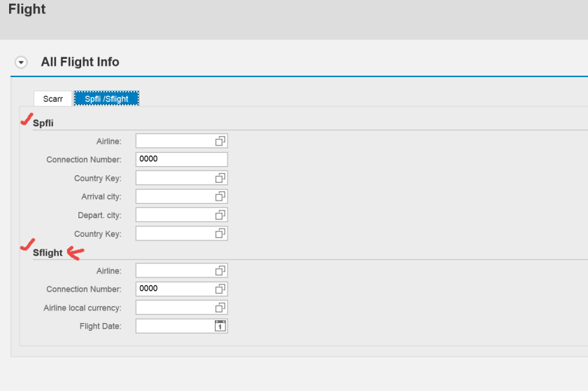The image size is (588, 391).
Task: Focus the Arrival city text field
Action: pos(174,196)
